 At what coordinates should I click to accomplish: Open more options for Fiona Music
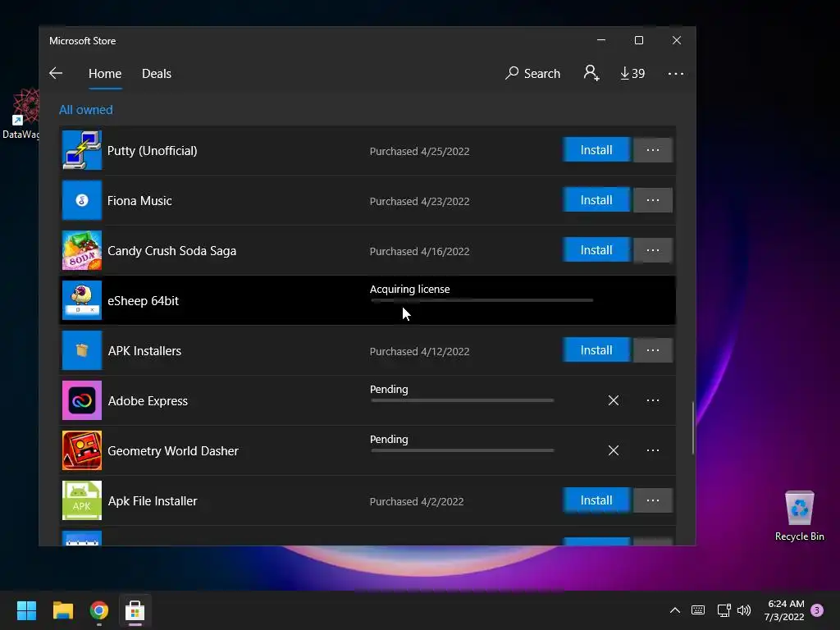(x=652, y=200)
